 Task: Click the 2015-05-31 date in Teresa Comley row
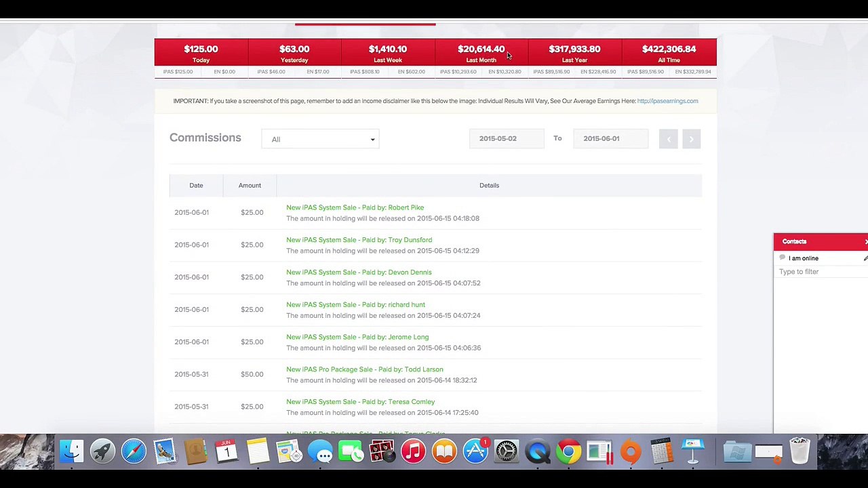(x=191, y=407)
